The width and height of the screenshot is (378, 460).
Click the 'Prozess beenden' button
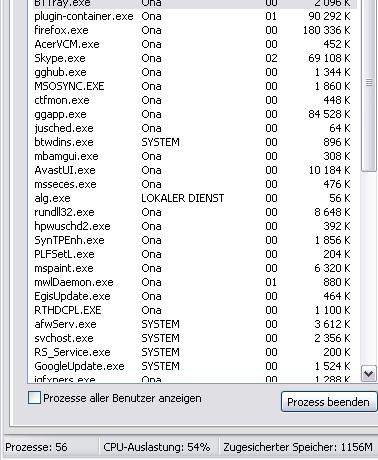pyautogui.click(x=329, y=402)
